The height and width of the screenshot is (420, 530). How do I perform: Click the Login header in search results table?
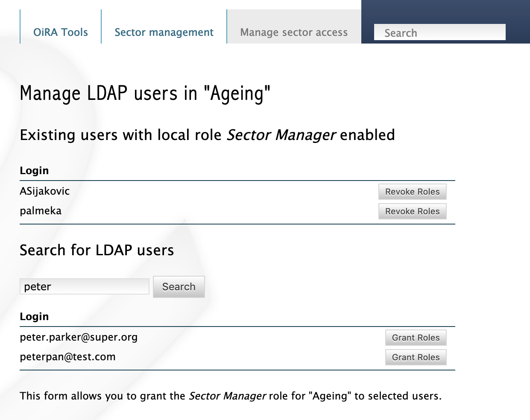[34, 317]
